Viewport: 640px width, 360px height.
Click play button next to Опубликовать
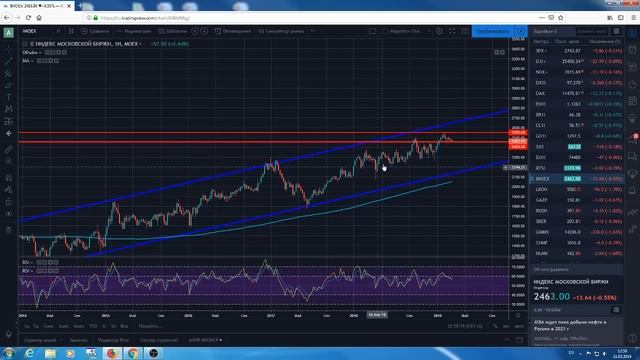522,31
